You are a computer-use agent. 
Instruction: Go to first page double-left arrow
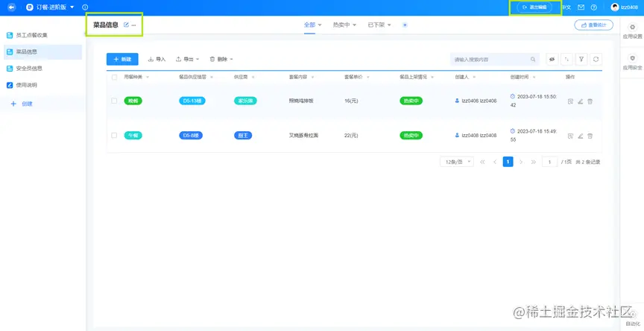(x=482, y=162)
